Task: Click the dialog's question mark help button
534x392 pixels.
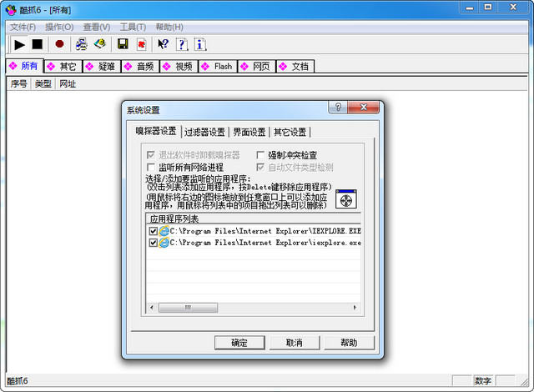Action: pos(338,108)
